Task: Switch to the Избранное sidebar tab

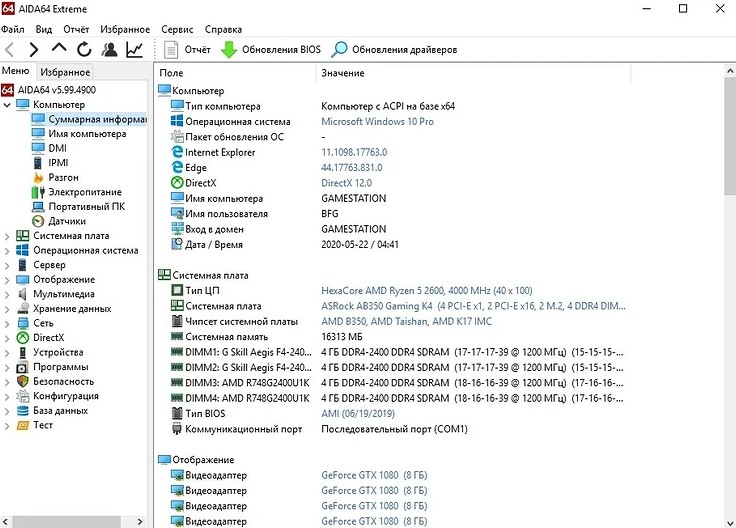Action: pyautogui.click(x=65, y=72)
